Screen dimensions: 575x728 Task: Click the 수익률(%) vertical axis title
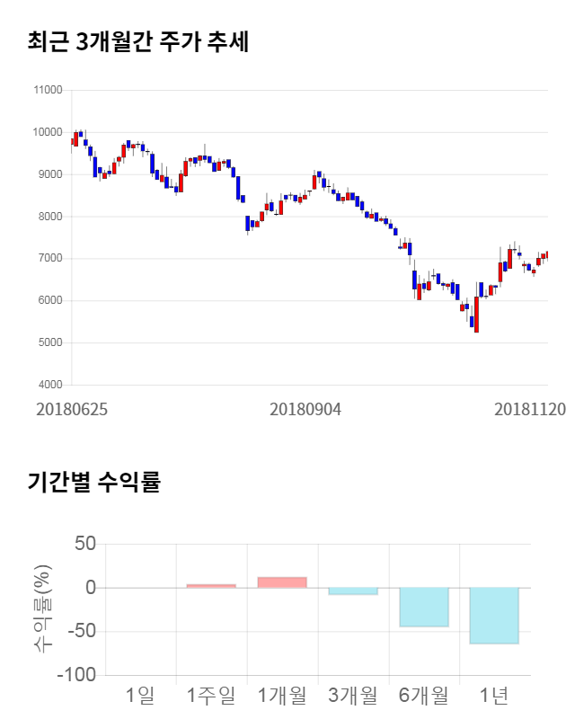[x=42, y=608]
